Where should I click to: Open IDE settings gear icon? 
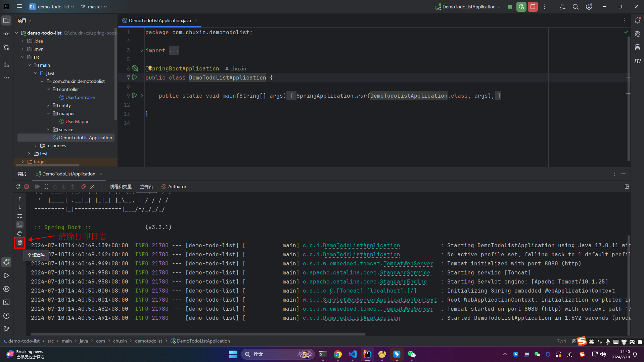pos(589,7)
